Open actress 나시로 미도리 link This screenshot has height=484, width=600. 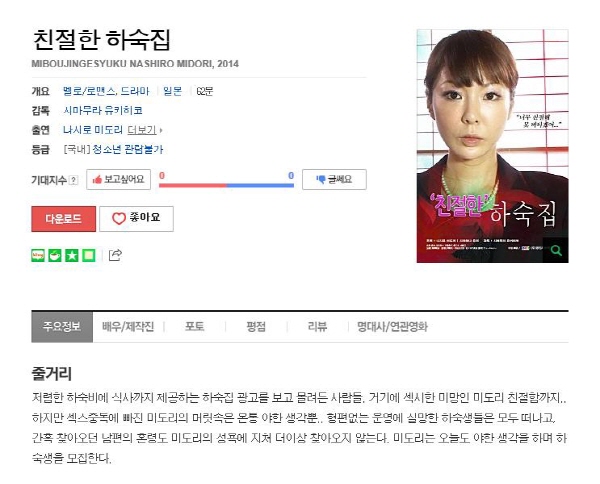[x=93, y=130]
